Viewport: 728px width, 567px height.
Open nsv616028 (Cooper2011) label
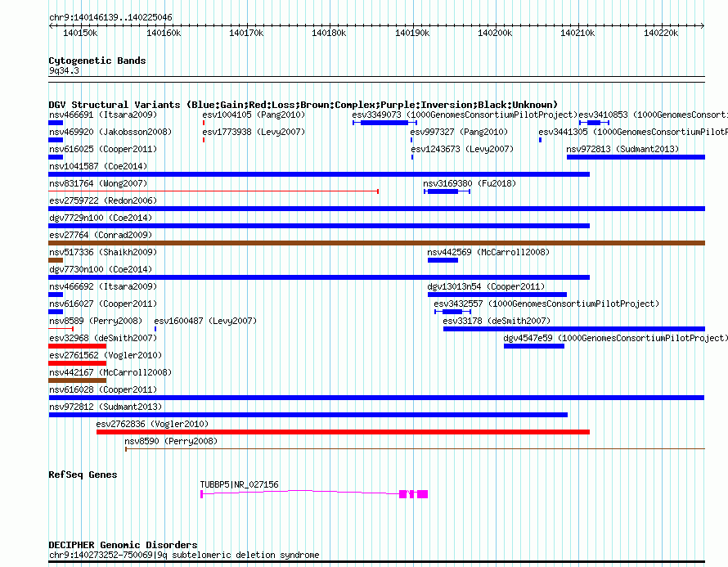click(103, 389)
